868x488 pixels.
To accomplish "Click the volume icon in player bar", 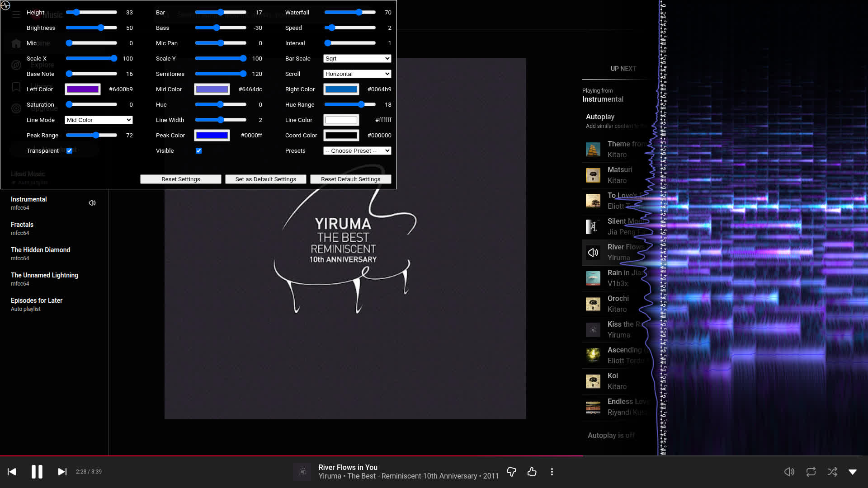I will tap(789, 472).
